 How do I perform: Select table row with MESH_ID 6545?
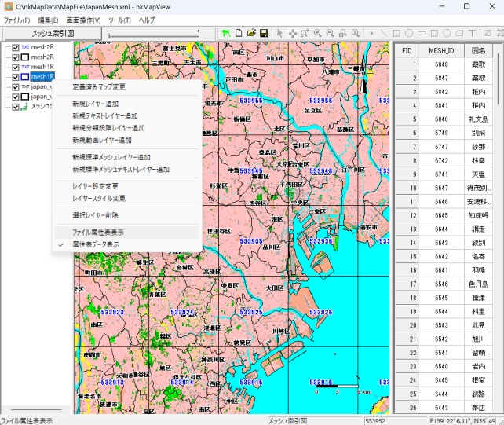(x=441, y=298)
